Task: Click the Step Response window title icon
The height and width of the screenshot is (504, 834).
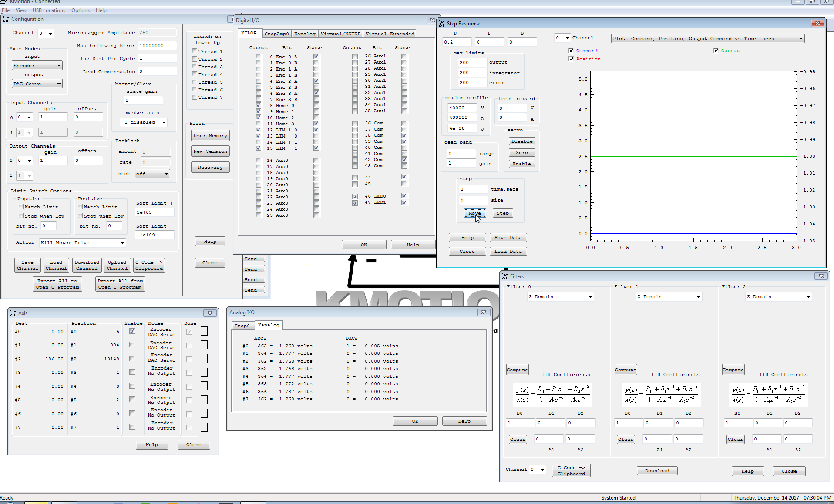Action: click(441, 24)
